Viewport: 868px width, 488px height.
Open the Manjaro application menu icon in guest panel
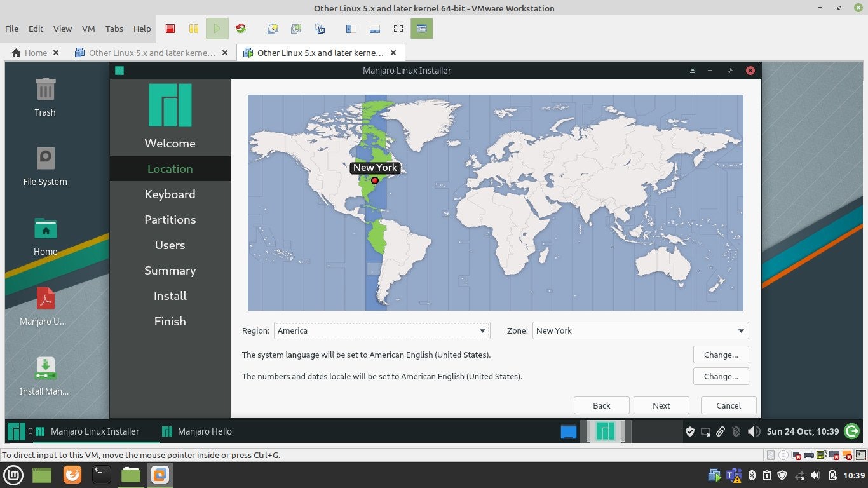17,431
